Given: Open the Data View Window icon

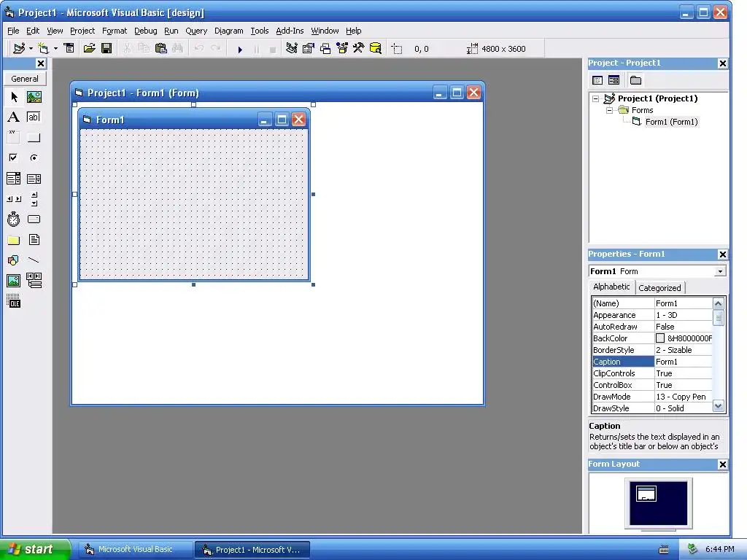Looking at the screenshot, I should pos(376,49).
